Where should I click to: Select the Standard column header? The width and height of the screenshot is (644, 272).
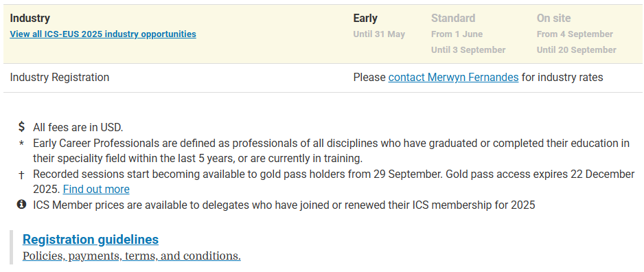(x=453, y=19)
